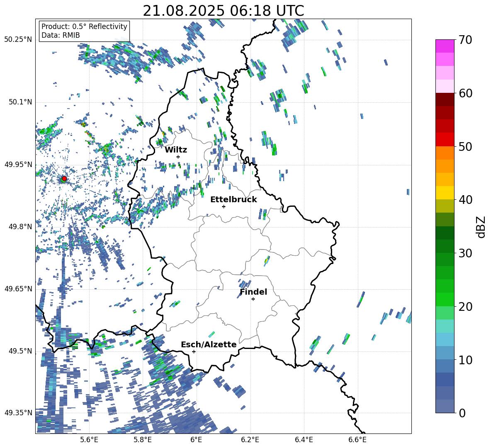
Task: Click the Findel city label
Action: [x=253, y=292]
